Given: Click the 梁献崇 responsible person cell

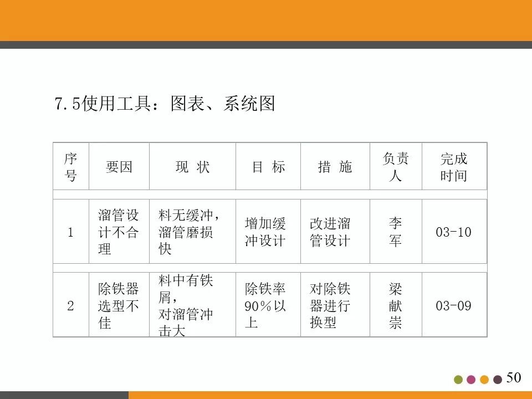Looking at the screenshot, I should (x=395, y=305).
